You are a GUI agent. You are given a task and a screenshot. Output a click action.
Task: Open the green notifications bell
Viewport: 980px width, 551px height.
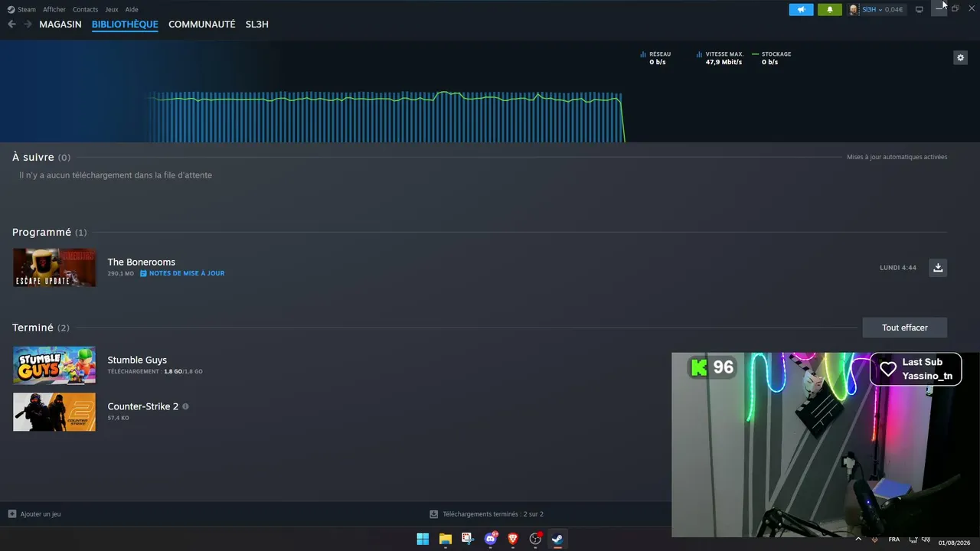(x=829, y=9)
